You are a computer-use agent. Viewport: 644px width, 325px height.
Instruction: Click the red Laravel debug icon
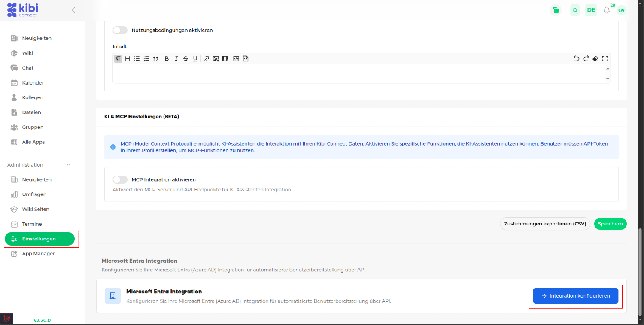[6, 319]
